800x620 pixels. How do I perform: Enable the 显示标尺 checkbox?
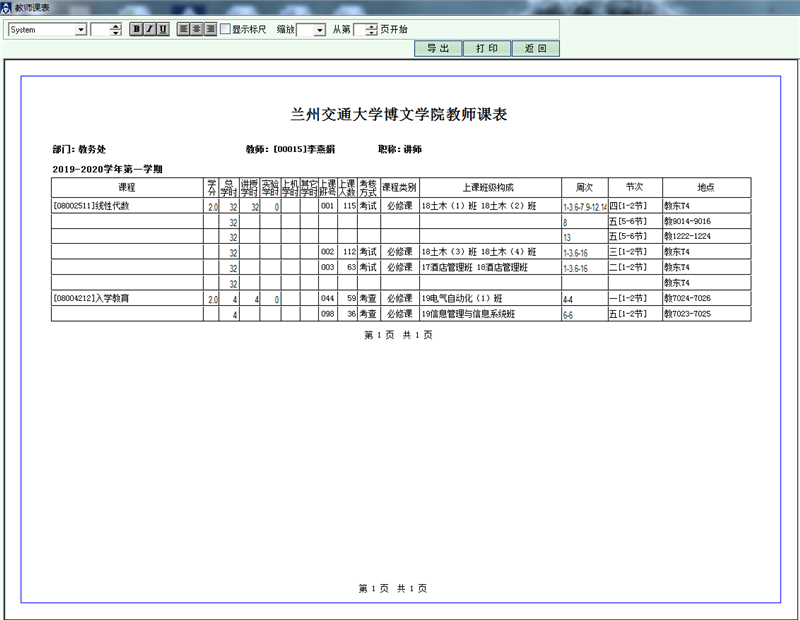225,29
